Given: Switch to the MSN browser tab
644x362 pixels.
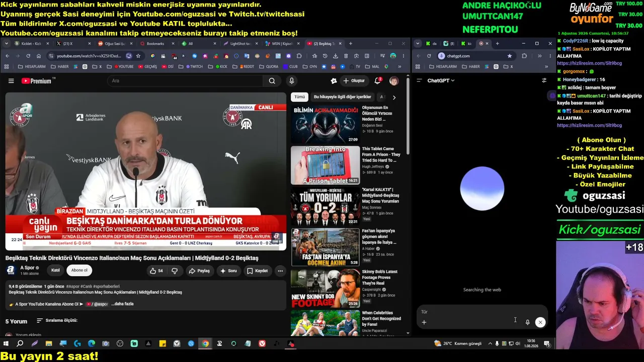Looking at the screenshot, I should click(282, 44).
